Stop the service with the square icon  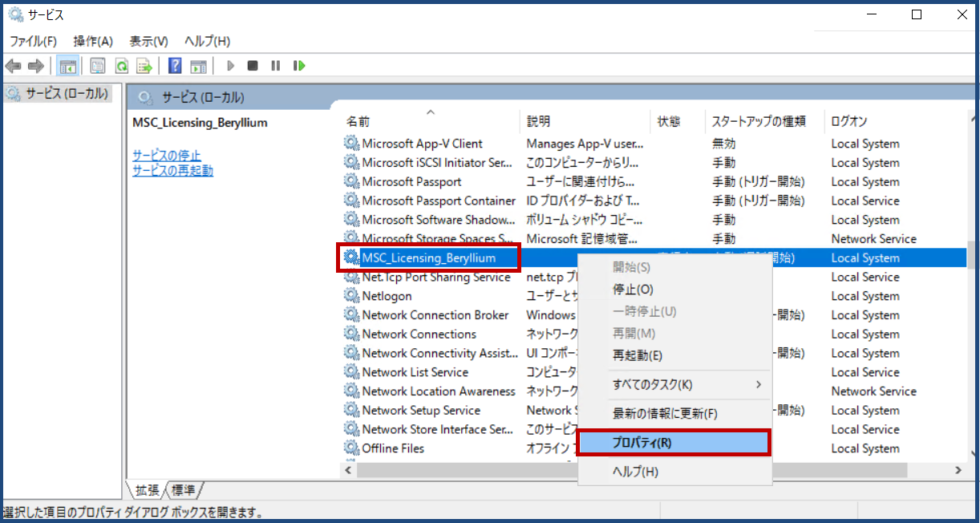pyautogui.click(x=252, y=65)
